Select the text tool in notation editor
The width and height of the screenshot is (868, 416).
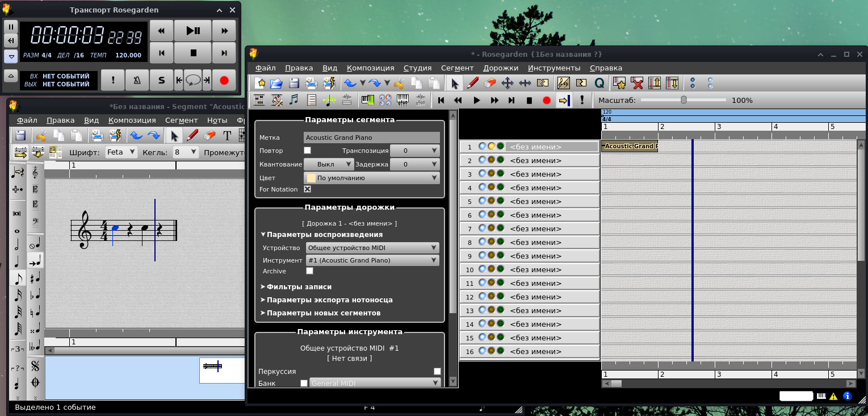tap(227, 136)
